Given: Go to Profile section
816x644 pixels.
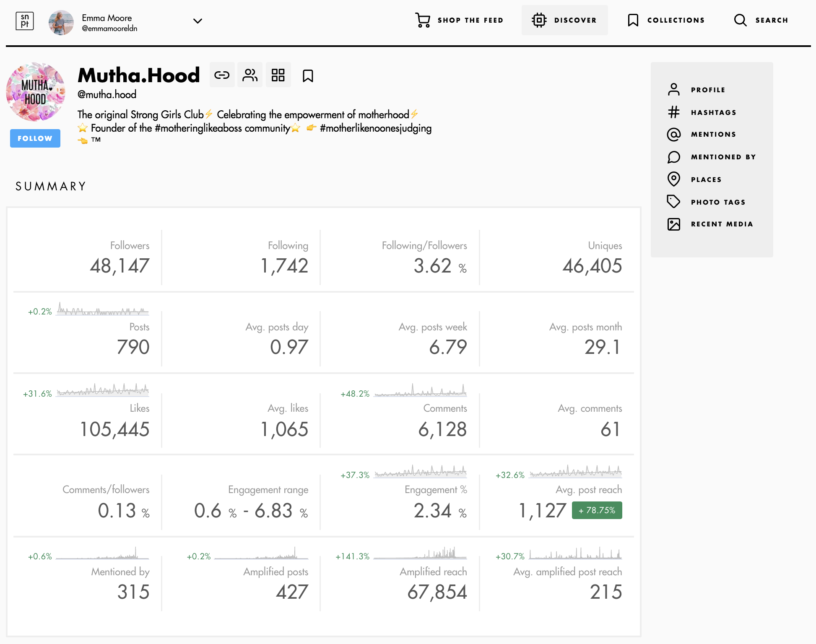Looking at the screenshot, I should point(708,90).
